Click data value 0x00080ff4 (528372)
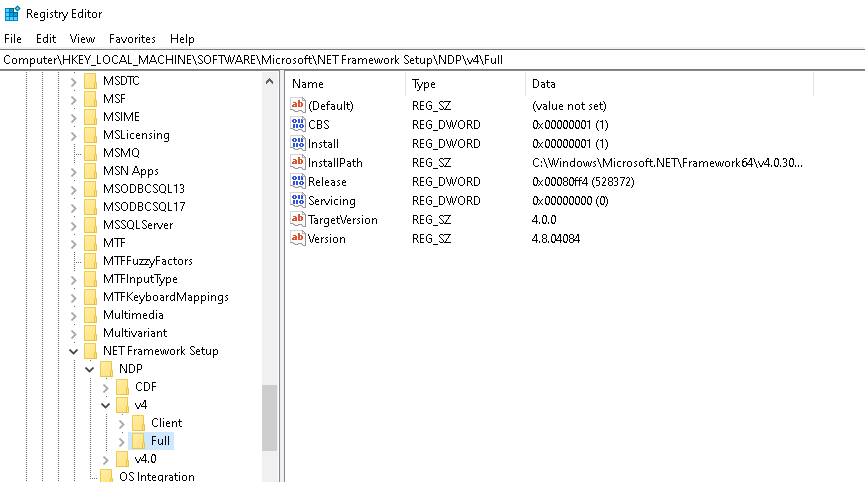 [583, 181]
